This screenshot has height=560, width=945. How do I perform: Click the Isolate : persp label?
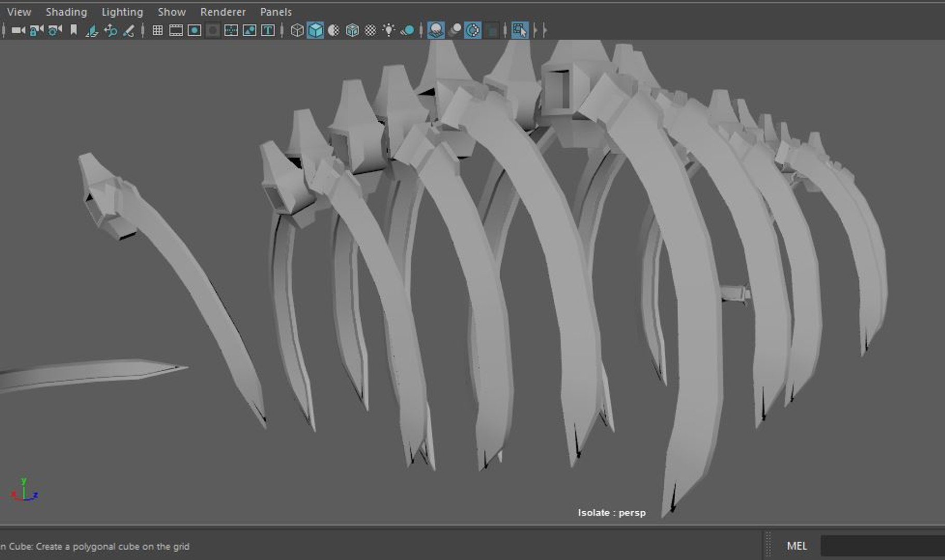click(612, 513)
